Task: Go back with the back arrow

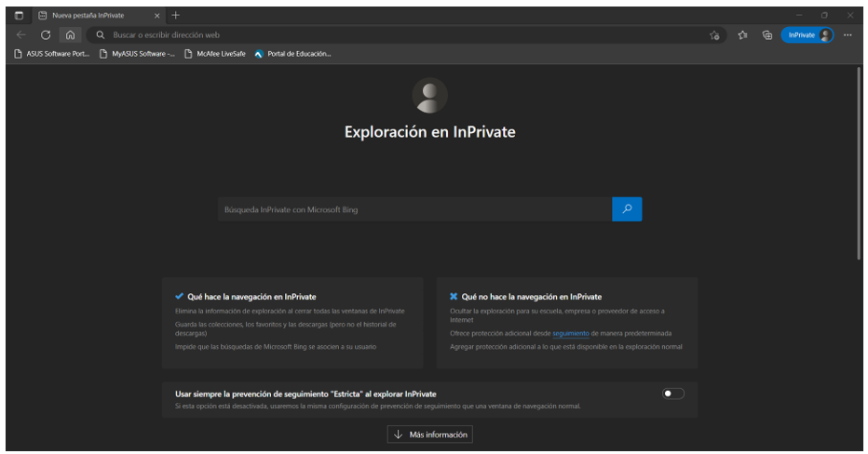Action: [21, 34]
